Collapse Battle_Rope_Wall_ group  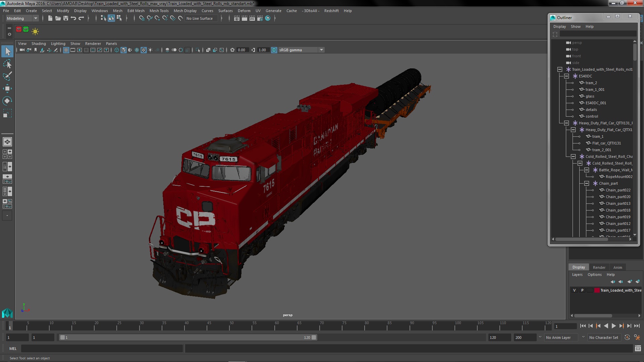pyautogui.click(x=587, y=170)
